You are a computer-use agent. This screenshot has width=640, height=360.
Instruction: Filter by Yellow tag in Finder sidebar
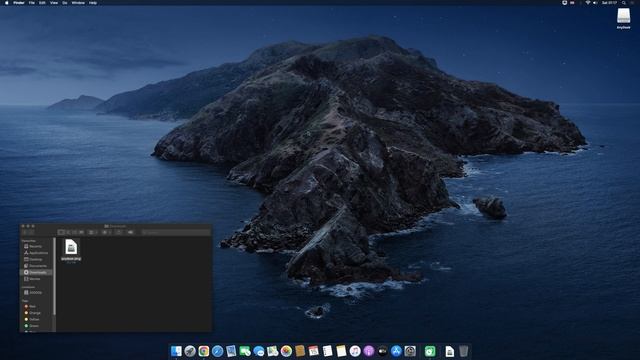click(36, 319)
